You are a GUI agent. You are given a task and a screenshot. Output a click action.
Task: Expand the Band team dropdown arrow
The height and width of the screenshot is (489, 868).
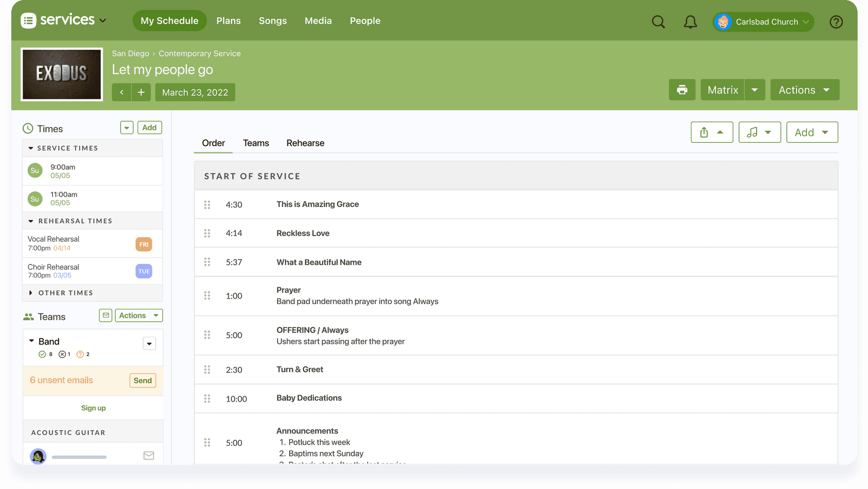(x=150, y=343)
